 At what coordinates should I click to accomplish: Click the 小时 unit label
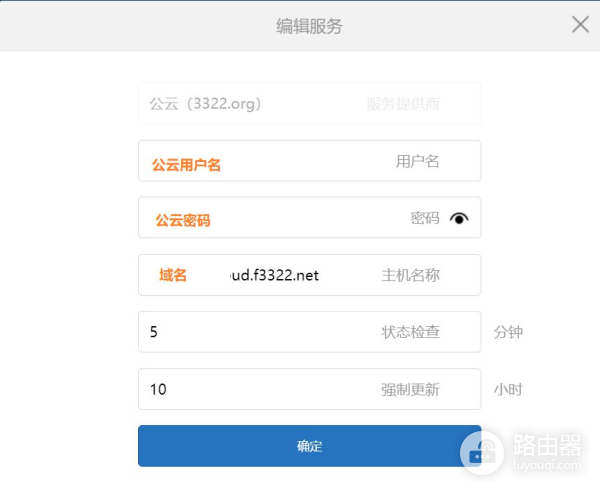pyautogui.click(x=508, y=389)
